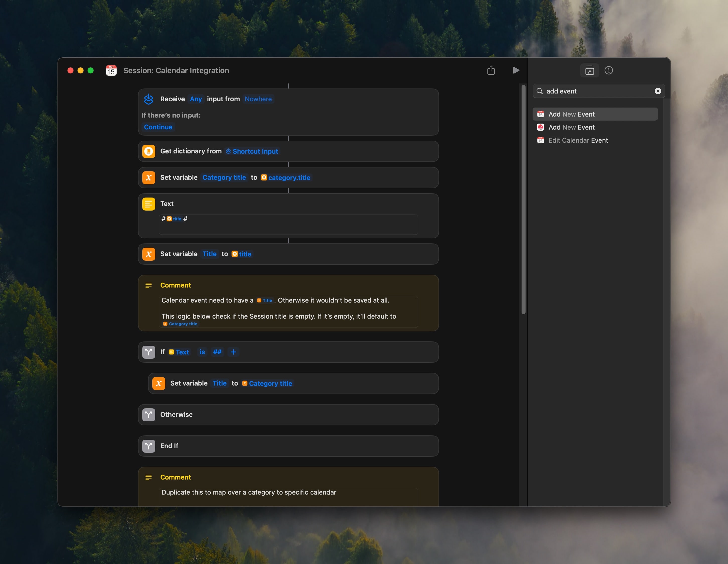The width and height of the screenshot is (728, 564).
Task: Click the Run shortcut play button
Action: 516,70
